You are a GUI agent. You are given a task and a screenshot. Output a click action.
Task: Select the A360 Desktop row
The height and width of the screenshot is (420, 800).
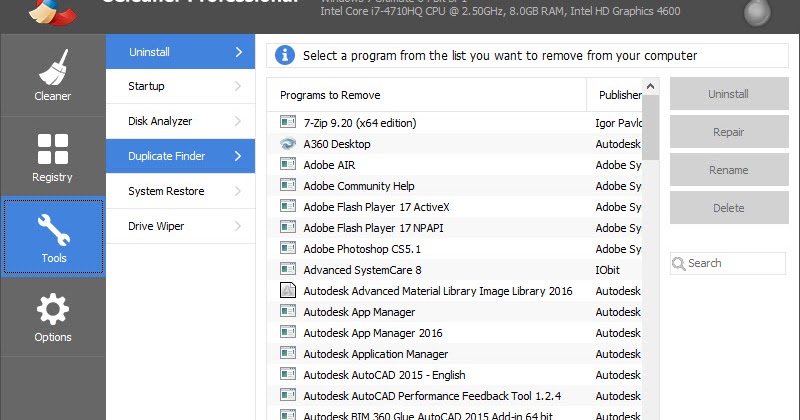tap(454, 144)
